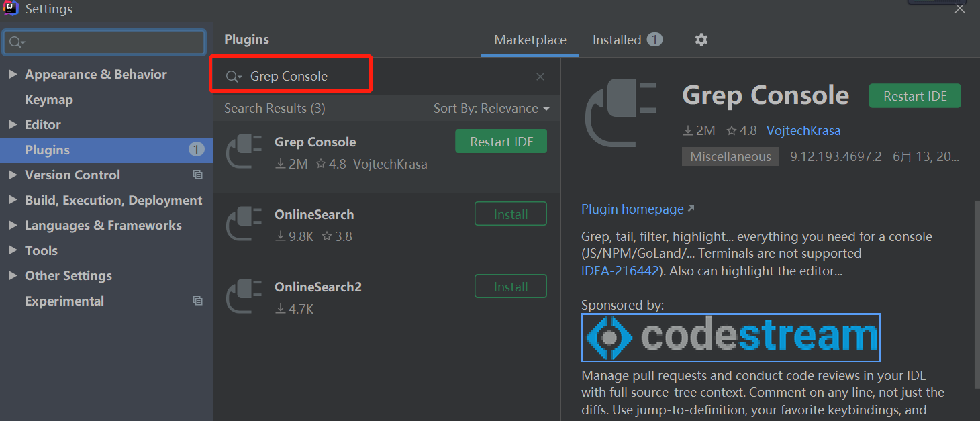Expand the Editor settings node

pos(13,124)
